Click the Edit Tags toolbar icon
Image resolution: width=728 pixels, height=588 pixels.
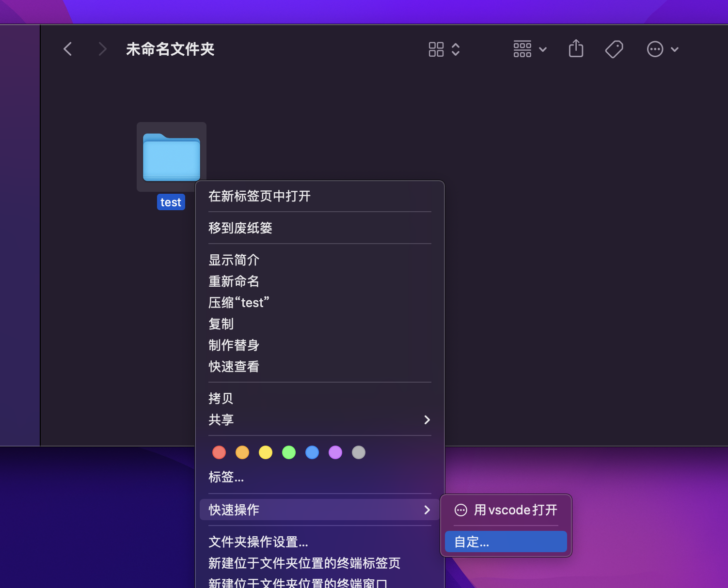point(614,49)
